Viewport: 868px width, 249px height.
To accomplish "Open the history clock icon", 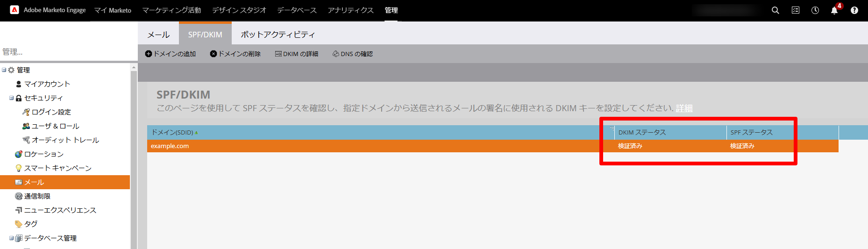I will pyautogui.click(x=815, y=10).
